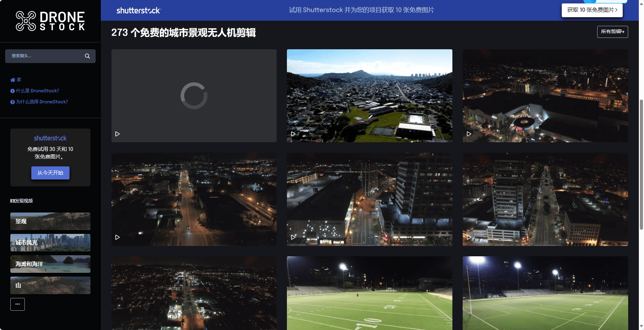
Task: Click the search magnifier icon
Action: (87, 56)
